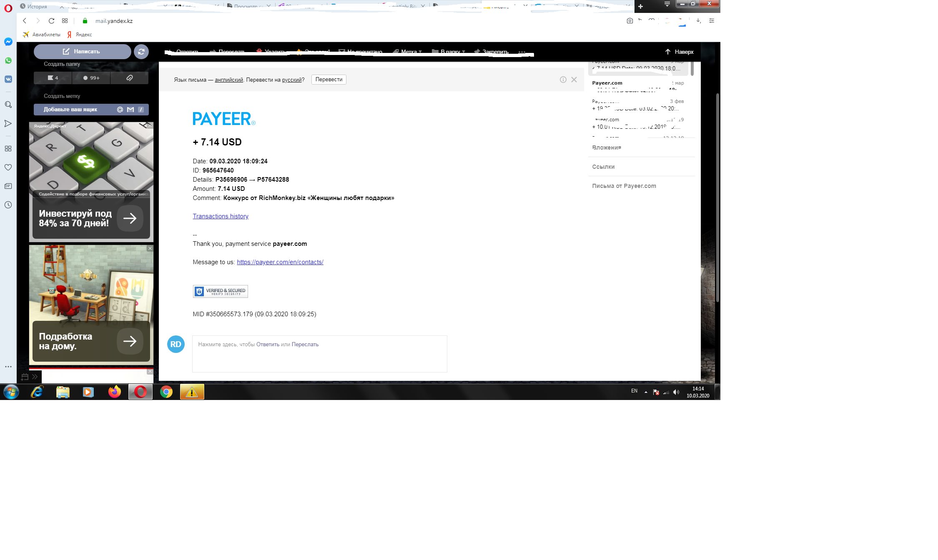This screenshot has height=560, width=938.
Task: Open personal news in Opera sidebar
Action: tap(8, 186)
